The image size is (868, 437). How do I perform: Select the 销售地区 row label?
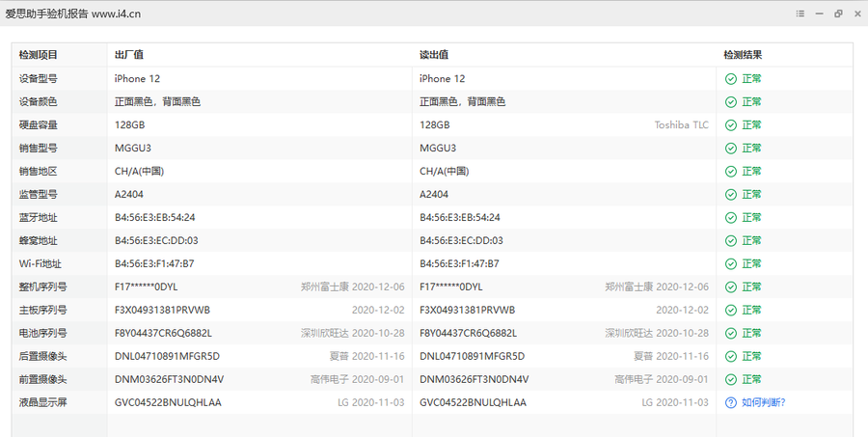coord(39,171)
